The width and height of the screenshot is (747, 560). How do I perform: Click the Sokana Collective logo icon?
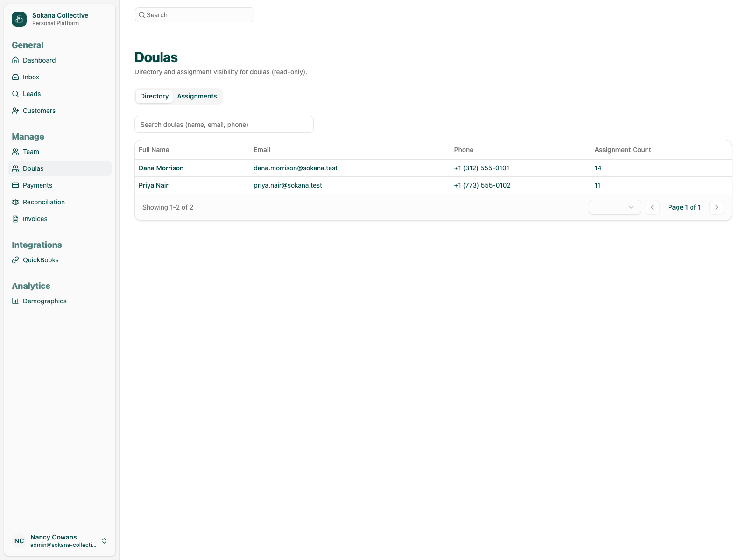tap(19, 19)
